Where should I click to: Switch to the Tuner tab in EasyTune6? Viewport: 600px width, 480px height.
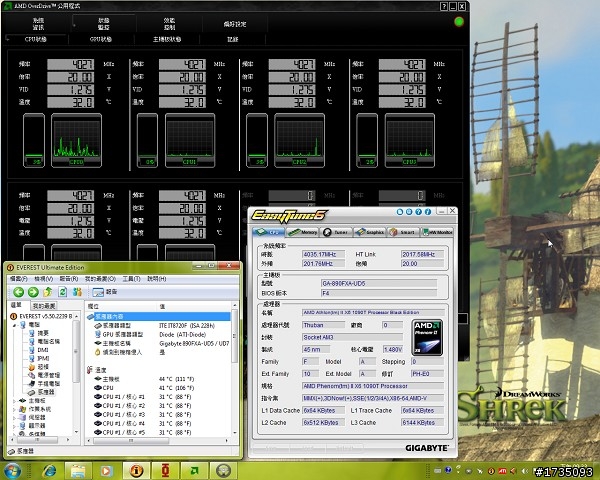click(336, 232)
